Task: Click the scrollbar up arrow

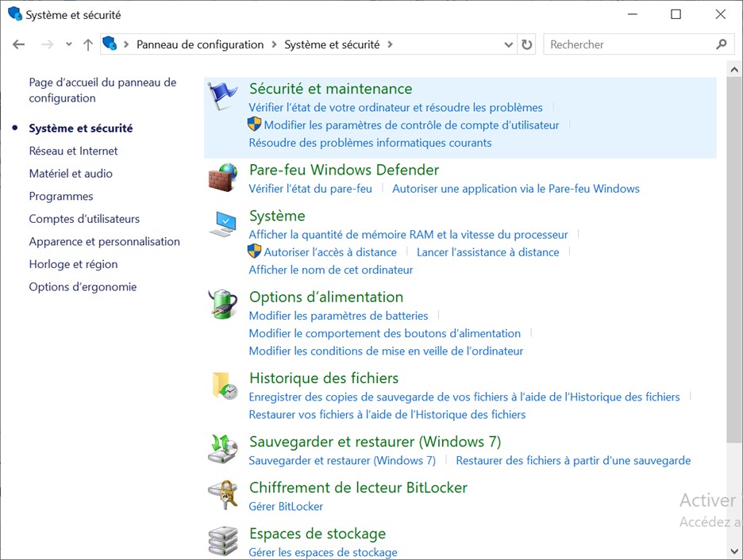Action: tap(734, 70)
